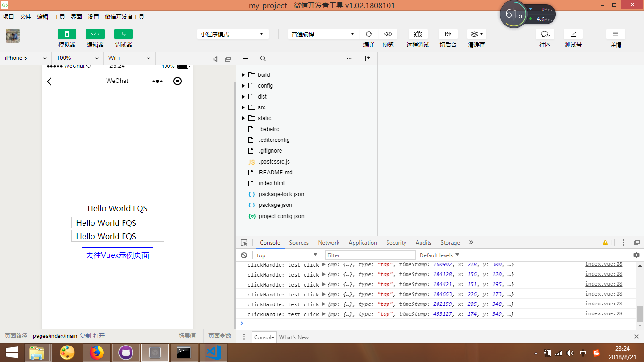Open the 工具 (Tools) menu

pyautogui.click(x=59, y=16)
